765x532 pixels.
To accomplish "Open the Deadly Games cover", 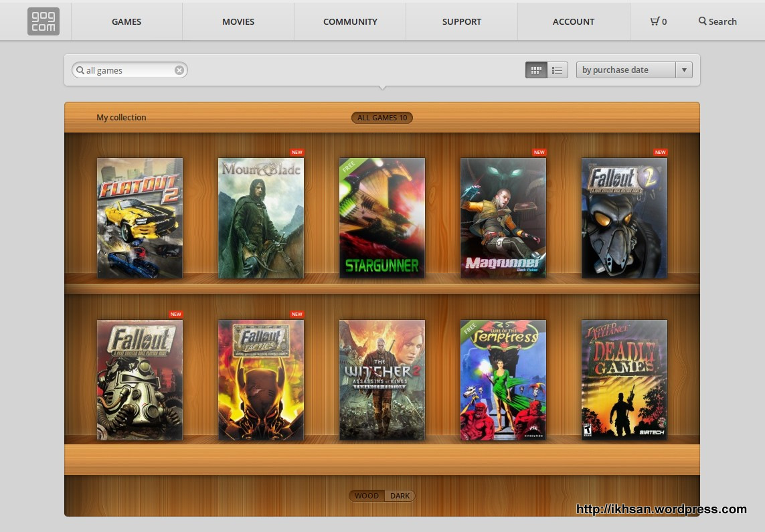I will click(x=624, y=380).
